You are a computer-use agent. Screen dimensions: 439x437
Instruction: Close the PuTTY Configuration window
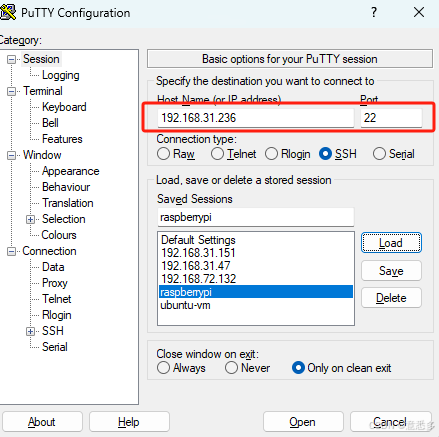click(x=419, y=12)
